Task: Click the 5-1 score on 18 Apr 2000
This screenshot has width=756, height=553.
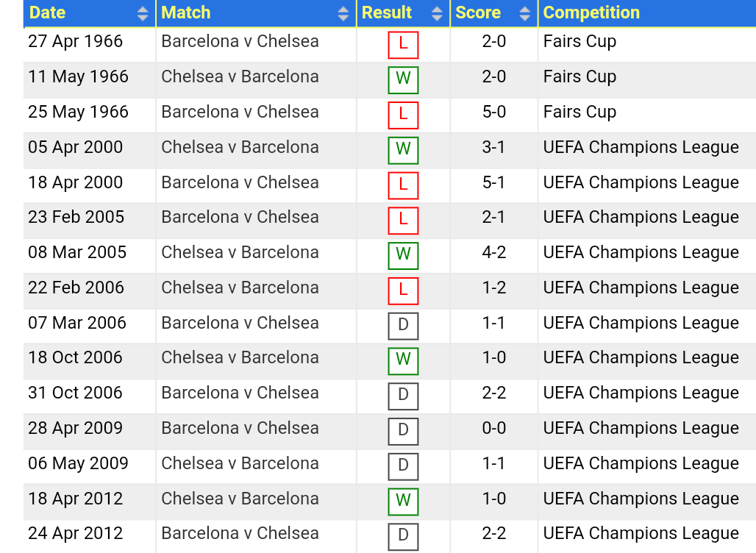Action: tap(493, 182)
